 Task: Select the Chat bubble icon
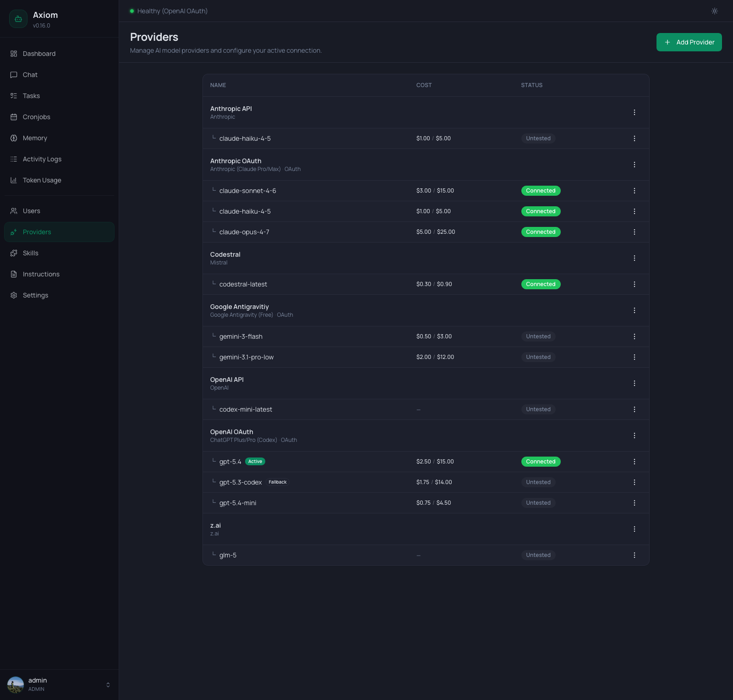click(x=14, y=75)
